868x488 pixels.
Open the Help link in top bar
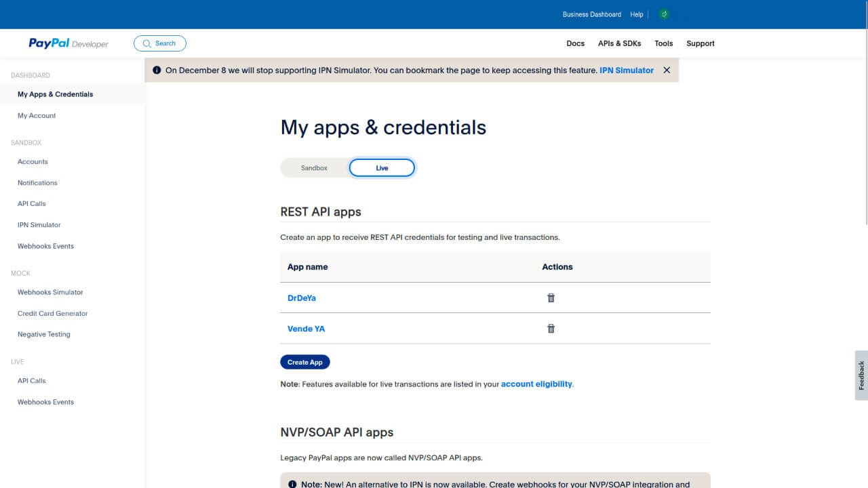[x=636, y=14]
